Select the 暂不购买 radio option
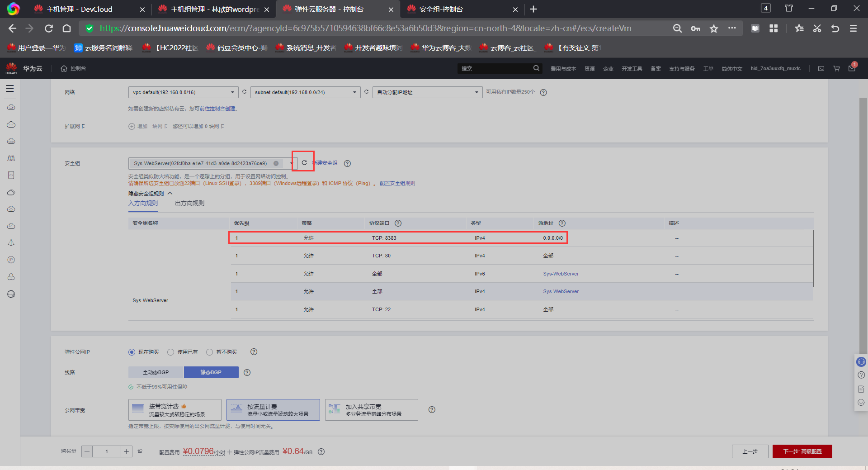The width and height of the screenshot is (868, 470). pos(209,352)
